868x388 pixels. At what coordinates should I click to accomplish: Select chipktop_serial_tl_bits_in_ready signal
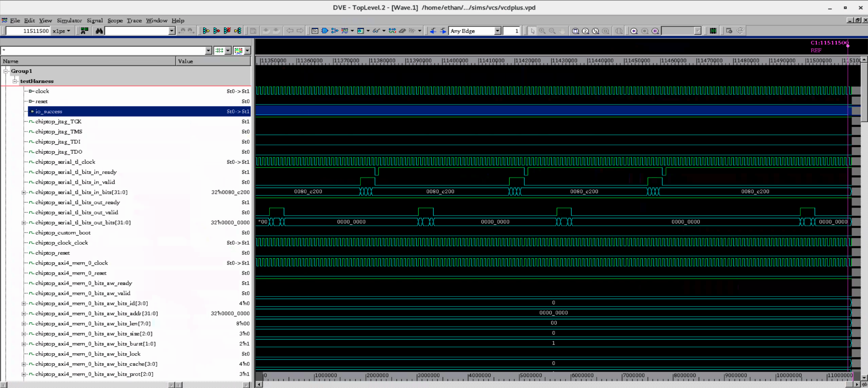76,172
